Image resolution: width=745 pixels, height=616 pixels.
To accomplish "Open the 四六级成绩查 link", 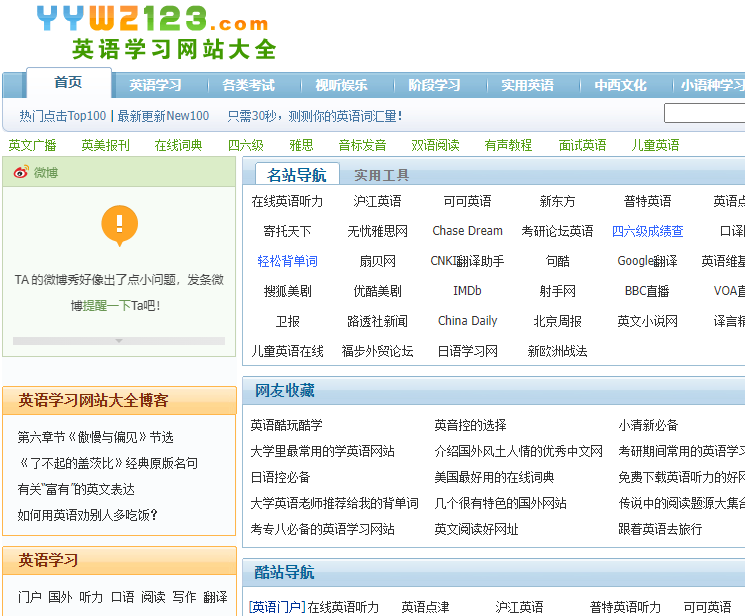I will point(647,231).
